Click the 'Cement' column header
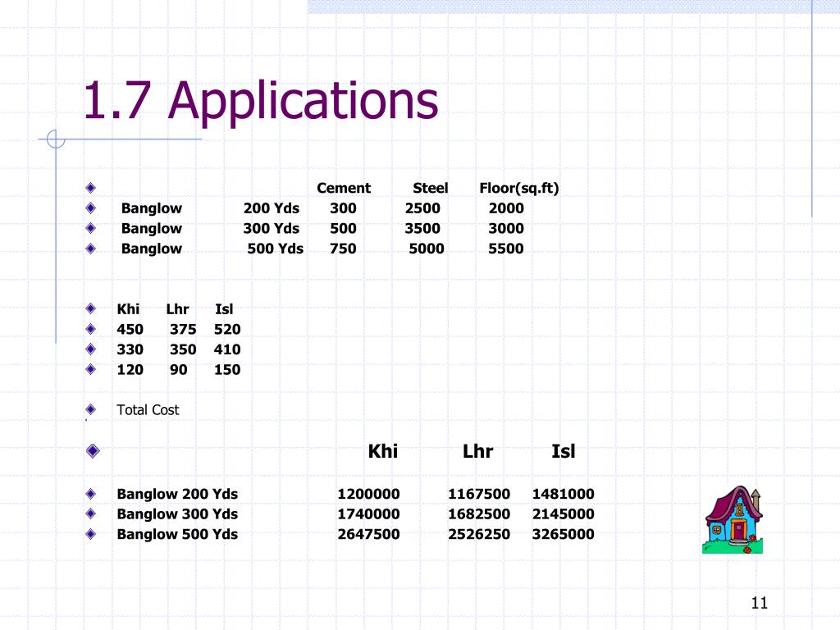The height and width of the screenshot is (630, 840). click(x=344, y=188)
